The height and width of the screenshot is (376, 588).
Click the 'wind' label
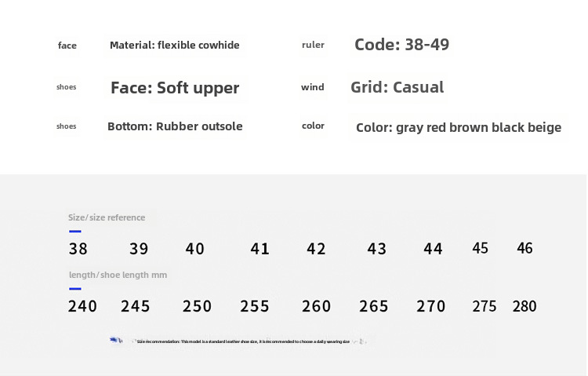click(x=312, y=87)
